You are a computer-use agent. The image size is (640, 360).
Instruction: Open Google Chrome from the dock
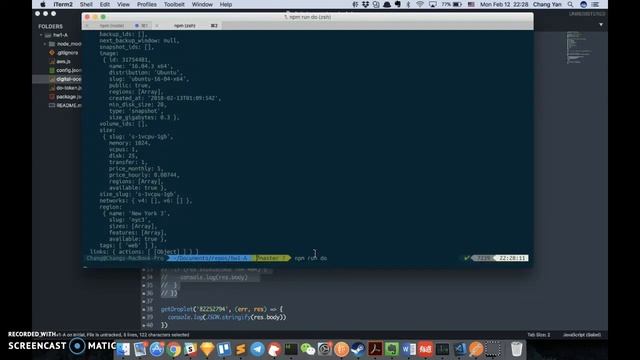tap(173, 349)
